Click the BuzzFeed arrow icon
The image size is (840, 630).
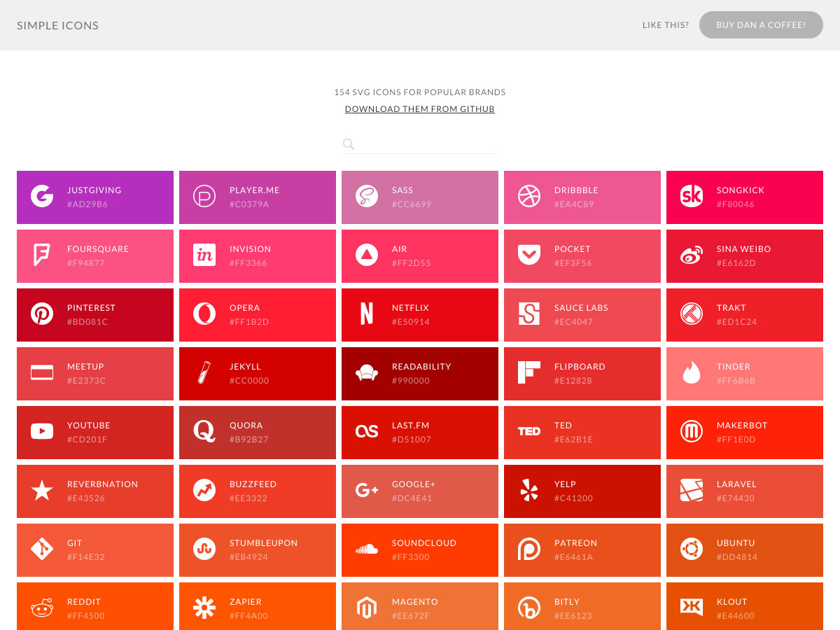tap(204, 491)
